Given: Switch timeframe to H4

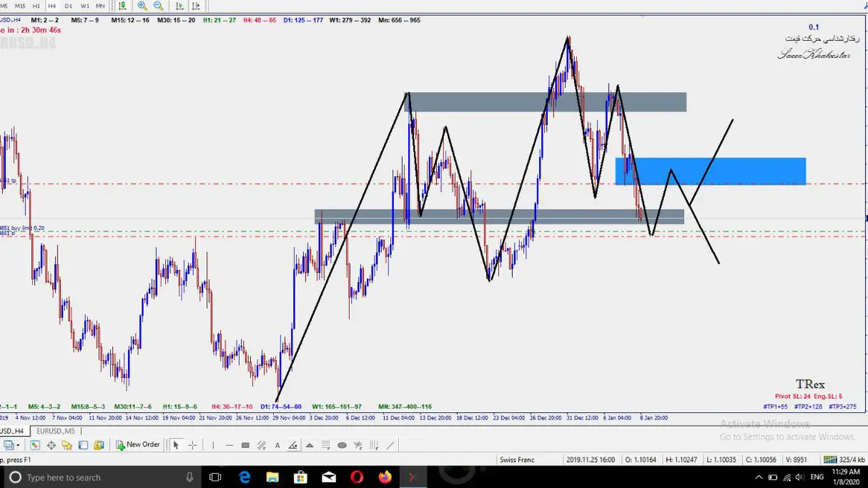Looking at the screenshot, I should (51, 6).
